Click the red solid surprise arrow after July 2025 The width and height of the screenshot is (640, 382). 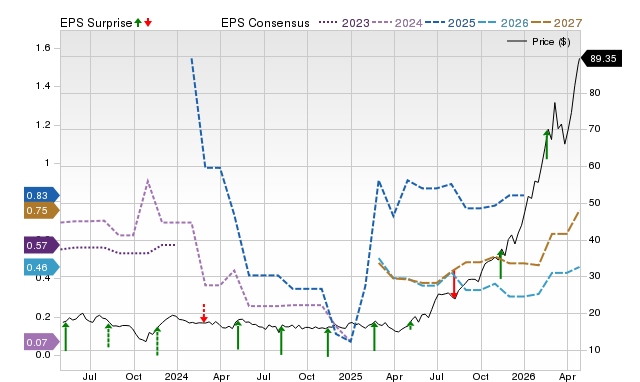pos(453,284)
